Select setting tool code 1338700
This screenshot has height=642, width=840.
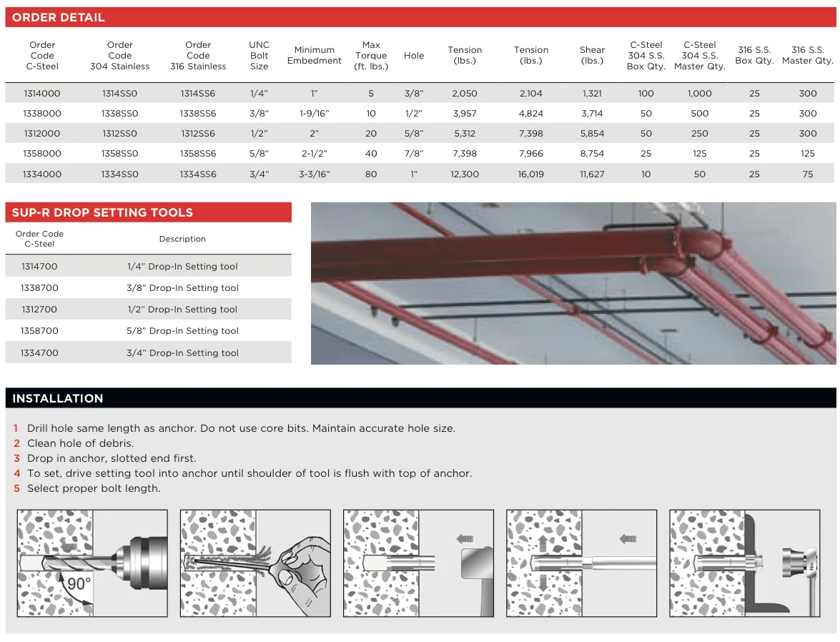click(39, 288)
